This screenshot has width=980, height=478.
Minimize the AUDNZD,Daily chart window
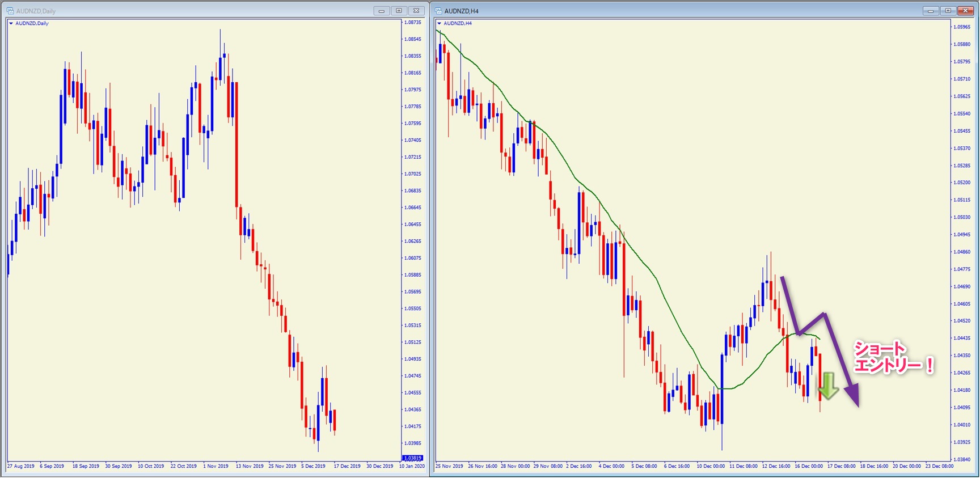[381, 11]
